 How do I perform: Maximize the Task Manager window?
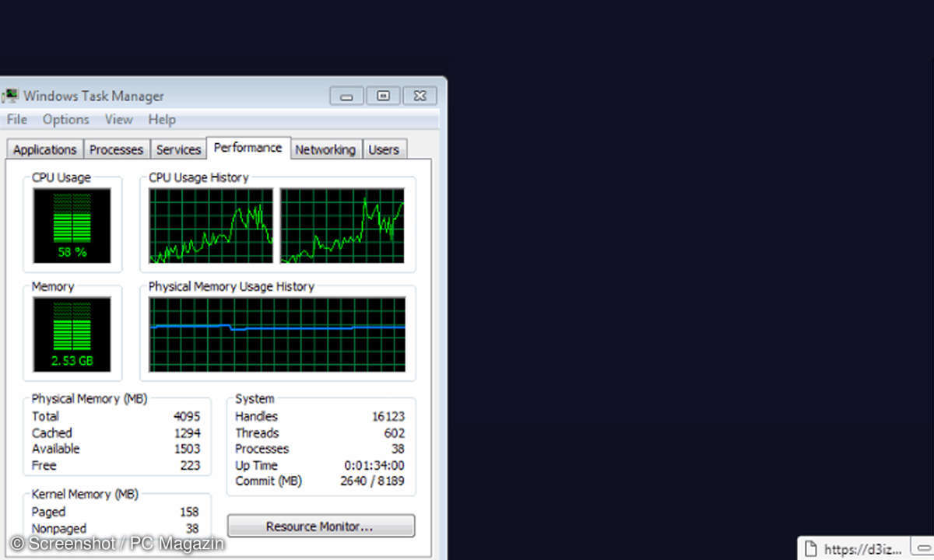coord(383,96)
